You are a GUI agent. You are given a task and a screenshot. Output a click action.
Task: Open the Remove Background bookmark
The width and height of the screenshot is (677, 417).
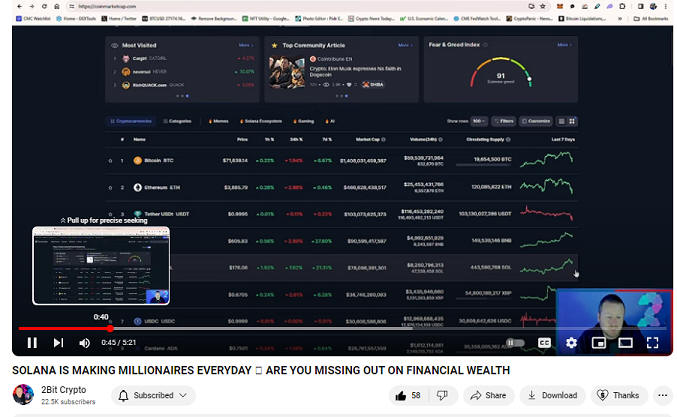(214, 19)
